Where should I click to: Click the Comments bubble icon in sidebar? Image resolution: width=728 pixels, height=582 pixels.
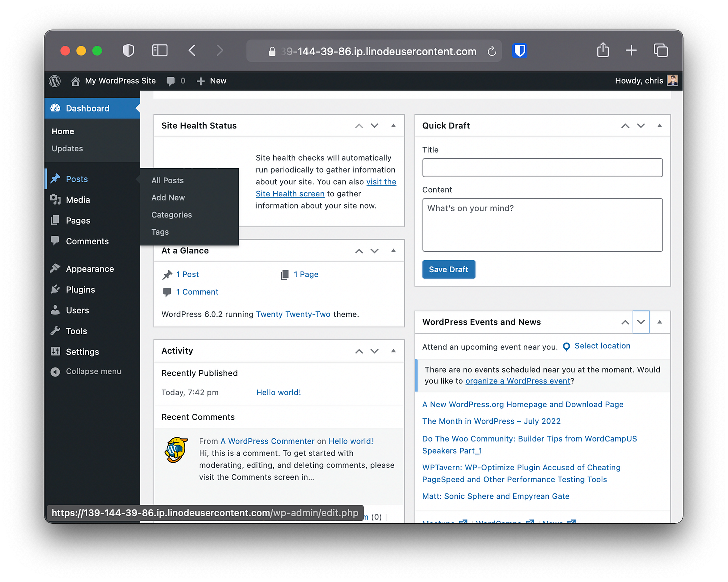point(55,240)
